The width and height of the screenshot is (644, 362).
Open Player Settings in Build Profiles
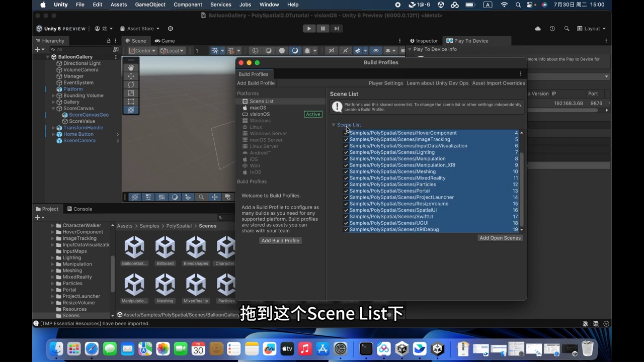coord(386,83)
